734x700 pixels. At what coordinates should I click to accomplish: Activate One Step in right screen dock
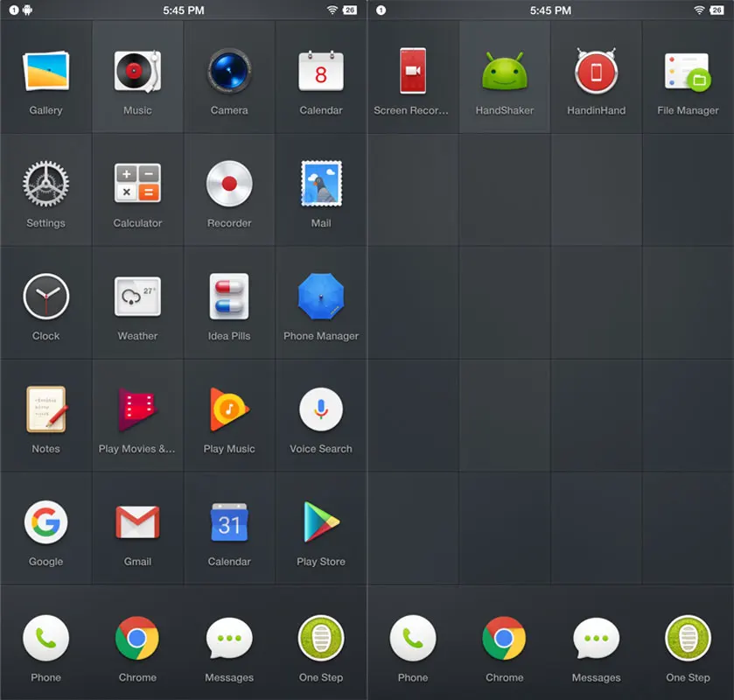[689, 638]
